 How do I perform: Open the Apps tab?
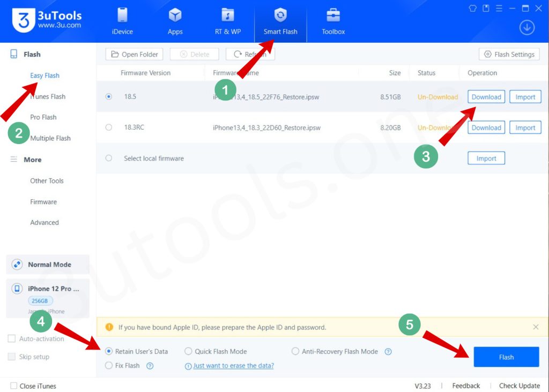tap(175, 21)
